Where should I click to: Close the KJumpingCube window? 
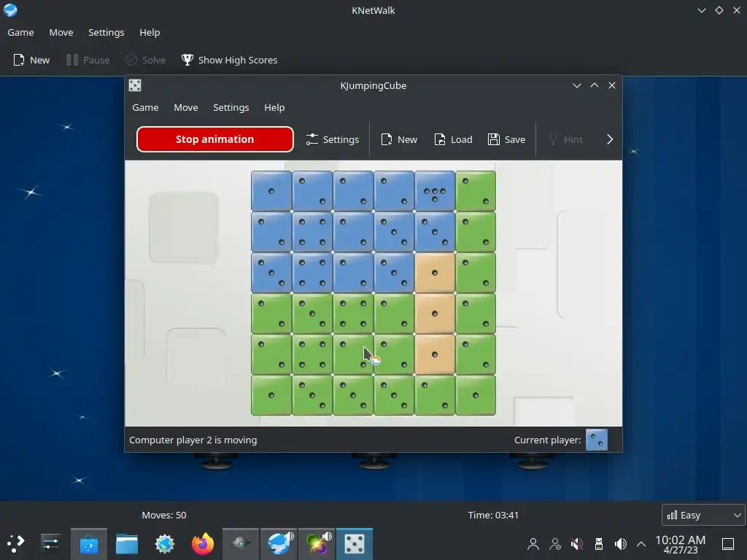coord(612,85)
